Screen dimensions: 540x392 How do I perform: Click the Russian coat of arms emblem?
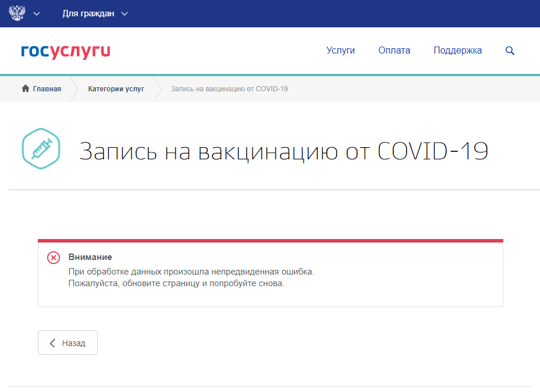coord(17,13)
